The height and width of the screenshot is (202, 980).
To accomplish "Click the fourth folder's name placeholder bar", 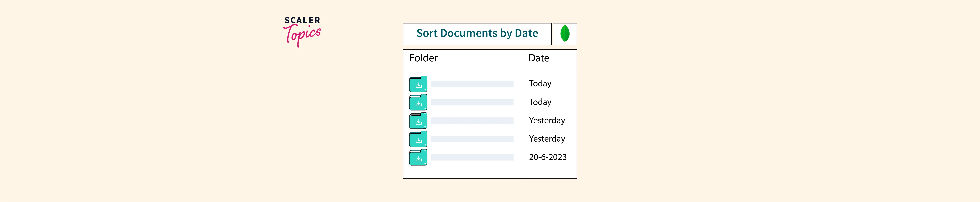I will click(x=472, y=139).
